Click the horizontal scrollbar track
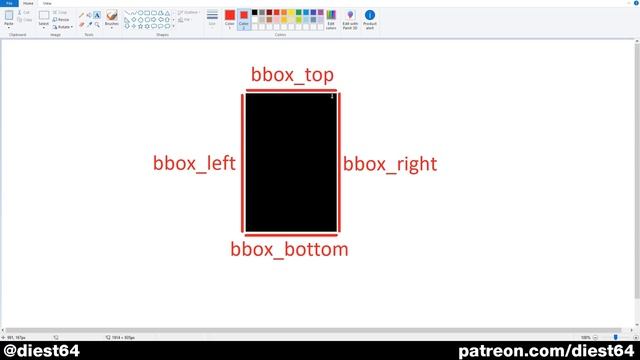Image resolution: width=640 pixels, height=360 pixels. click(x=313, y=330)
